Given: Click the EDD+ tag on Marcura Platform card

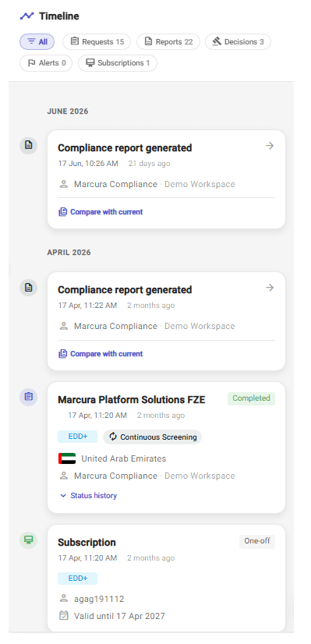Looking at the screenshot, I should click(78, 437).
